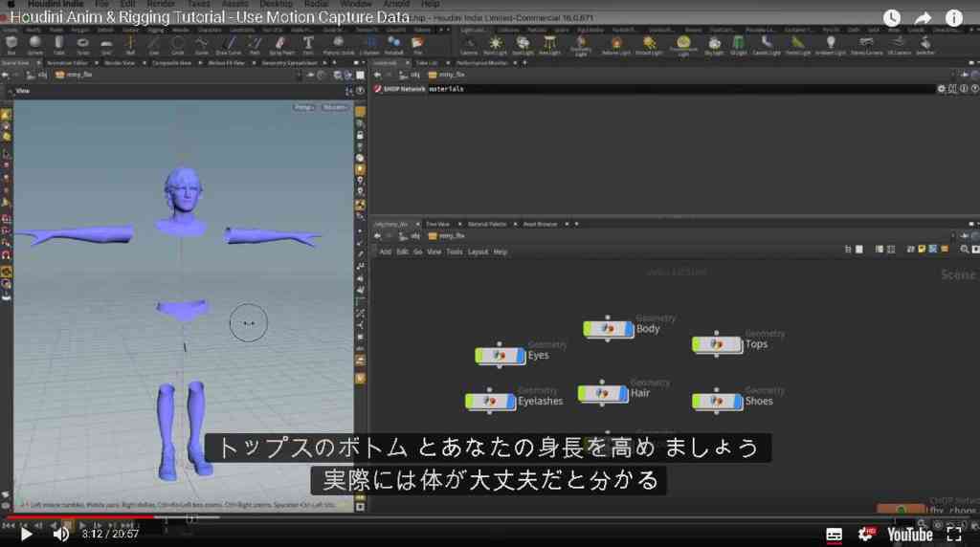Add an Area Light from shelf
This screenshot has width=980, height=547.
point(549,44)
